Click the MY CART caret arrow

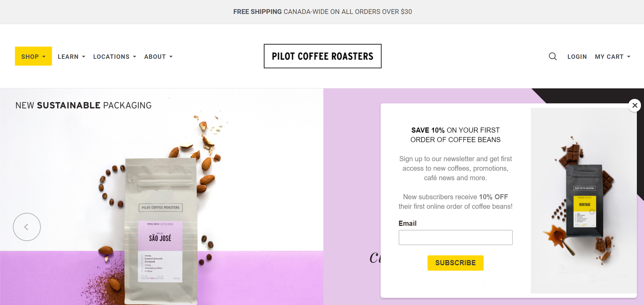point(628,57)
